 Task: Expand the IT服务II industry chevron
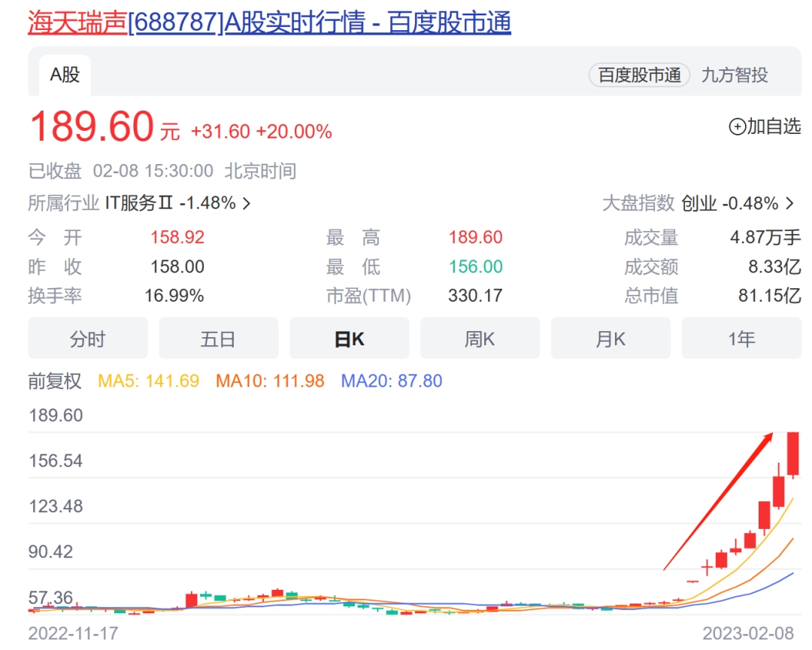pos(247,203)
